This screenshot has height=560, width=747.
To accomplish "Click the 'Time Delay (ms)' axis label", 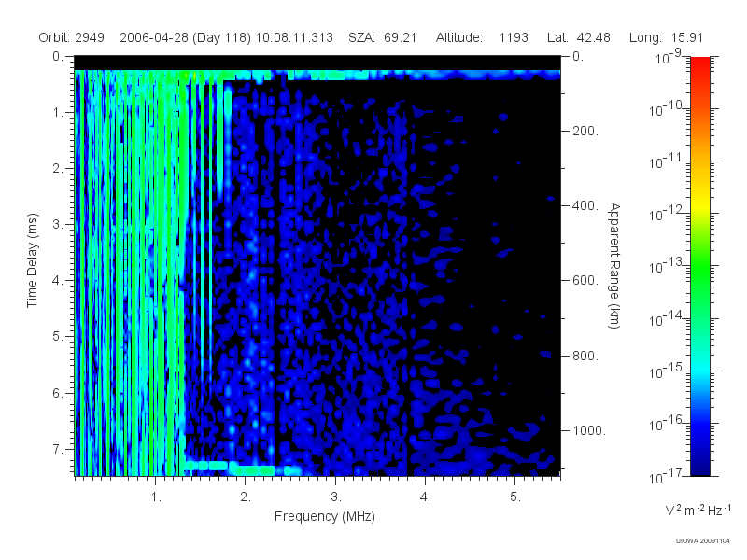I will point(32,260).
